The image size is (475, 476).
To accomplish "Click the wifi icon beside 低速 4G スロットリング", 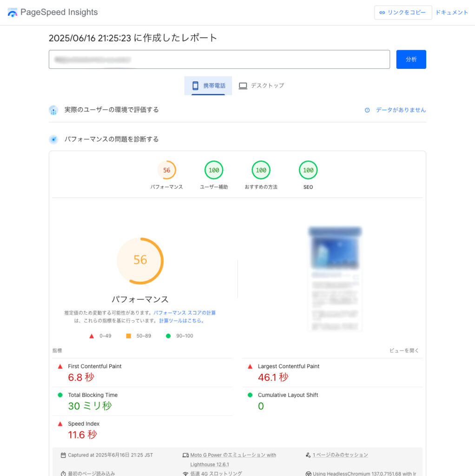I will tap(185, 474).
